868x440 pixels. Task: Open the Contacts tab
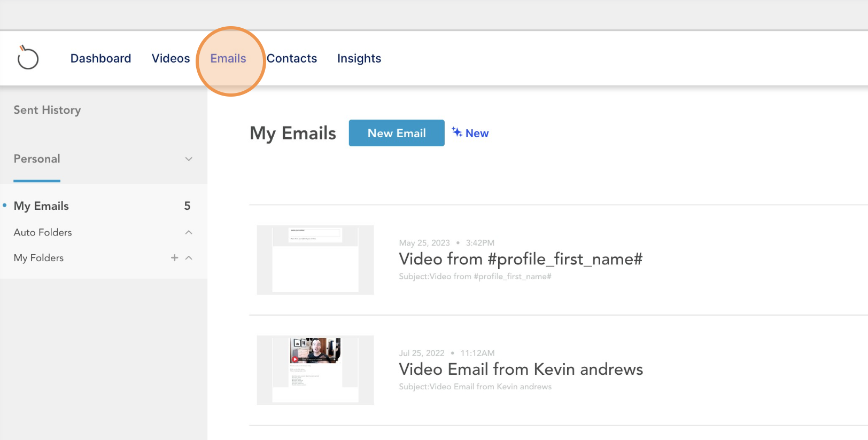pos(292,58)
